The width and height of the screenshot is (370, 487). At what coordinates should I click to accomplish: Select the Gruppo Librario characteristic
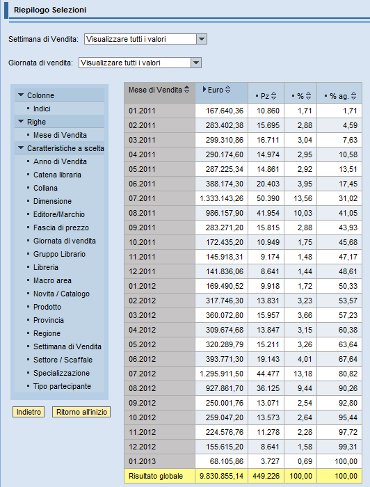click(x=59, y=254)
